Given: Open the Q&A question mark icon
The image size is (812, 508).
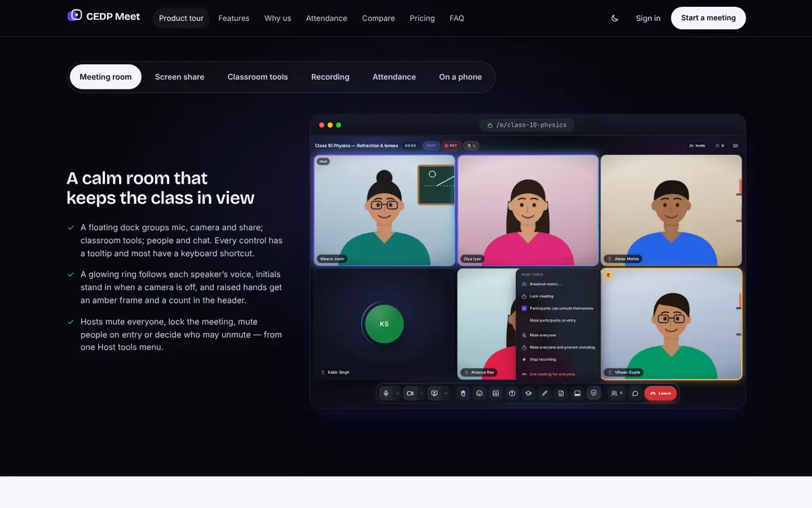Looking at the screenshot, I should point(512,393).
